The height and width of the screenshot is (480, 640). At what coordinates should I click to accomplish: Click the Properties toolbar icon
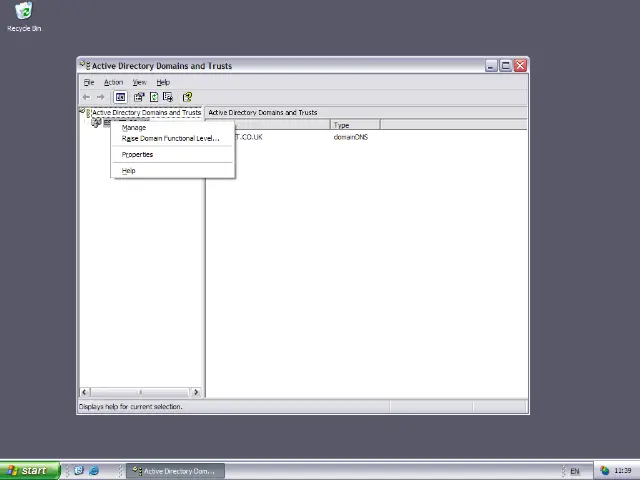139,97
